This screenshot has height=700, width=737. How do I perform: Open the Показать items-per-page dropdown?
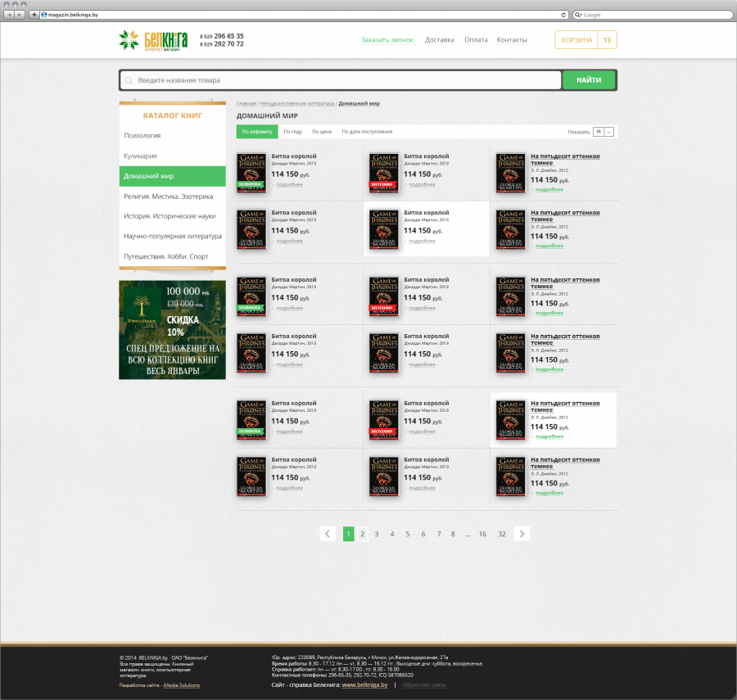603,132
